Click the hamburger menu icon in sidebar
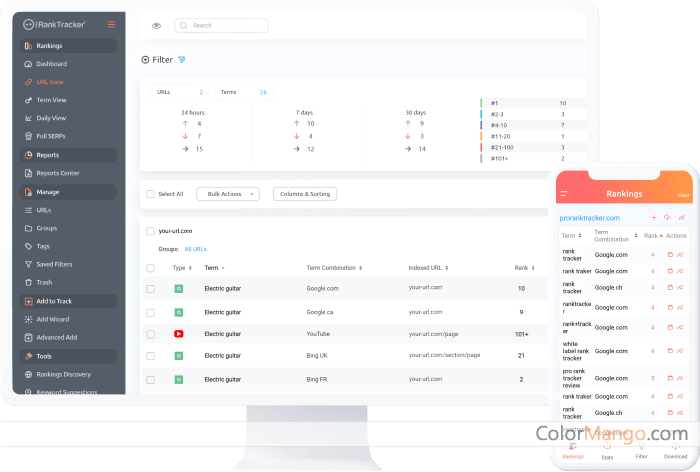 (x=112, y=25)
